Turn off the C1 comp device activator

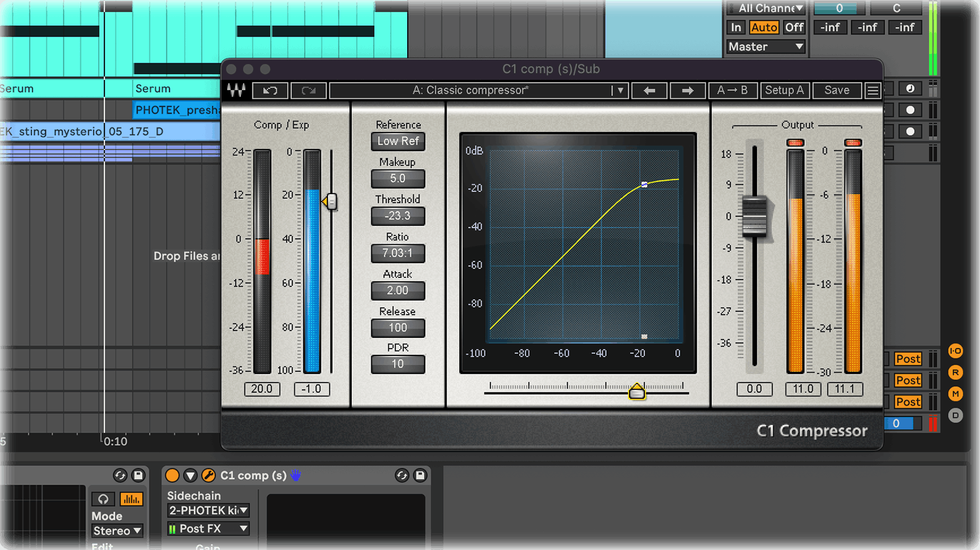(x=172, y=475)
